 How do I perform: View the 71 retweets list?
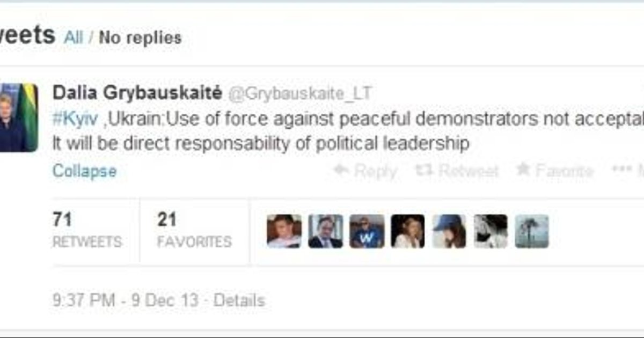click(87, 231)
